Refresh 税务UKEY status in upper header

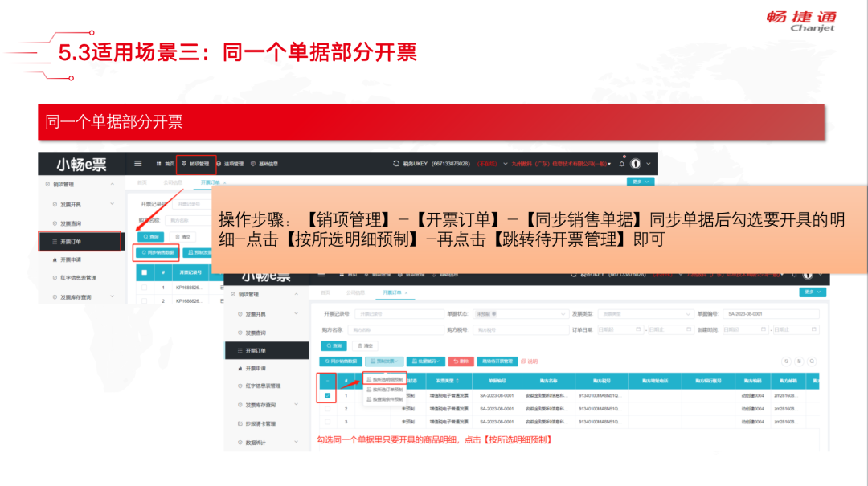[x=395, y=164]
